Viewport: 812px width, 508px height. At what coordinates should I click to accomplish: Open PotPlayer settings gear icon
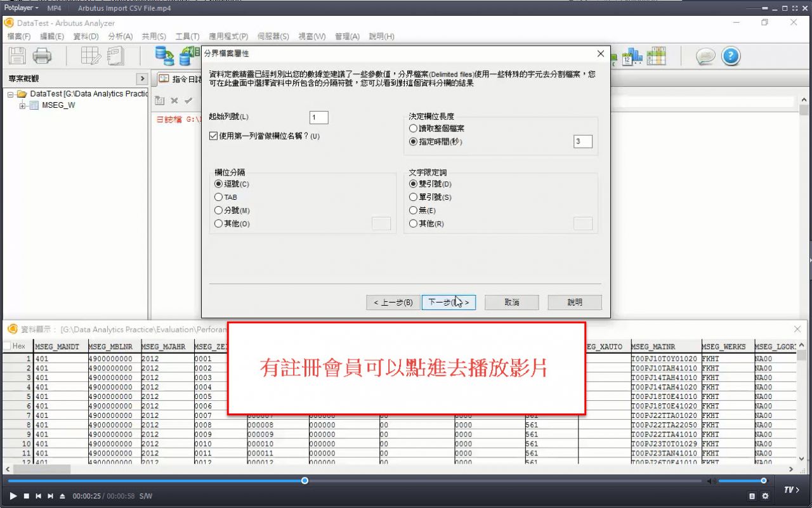pos(765,496)
